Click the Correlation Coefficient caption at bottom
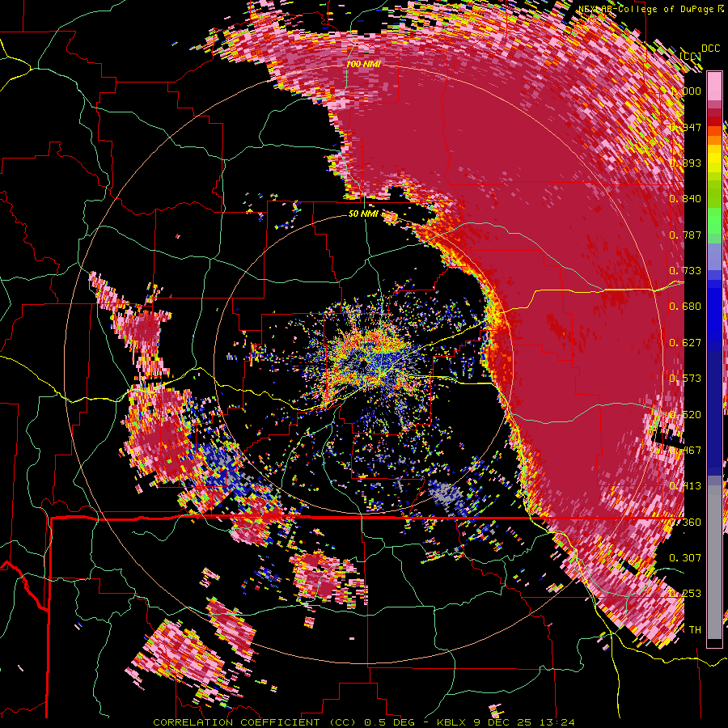The width and height of the screenshot is (728, 728). pos(364,722)
